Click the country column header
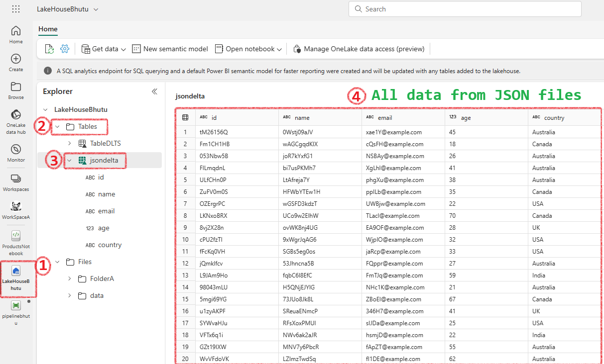Screen dimensions: 604x364 (565, 117)
